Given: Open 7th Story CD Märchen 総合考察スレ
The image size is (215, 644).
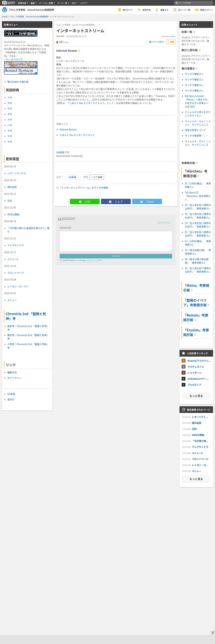Looking at the screenshot, I should (x=198, y=196).
